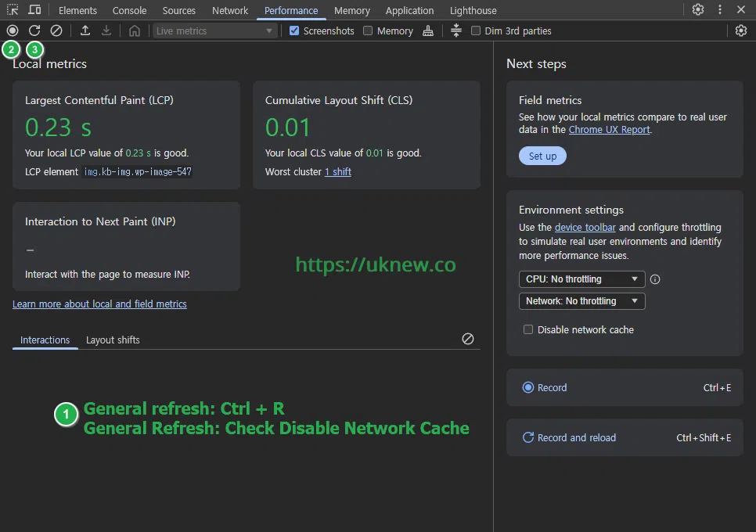Click the Set up field metrics button

(542, 156)
